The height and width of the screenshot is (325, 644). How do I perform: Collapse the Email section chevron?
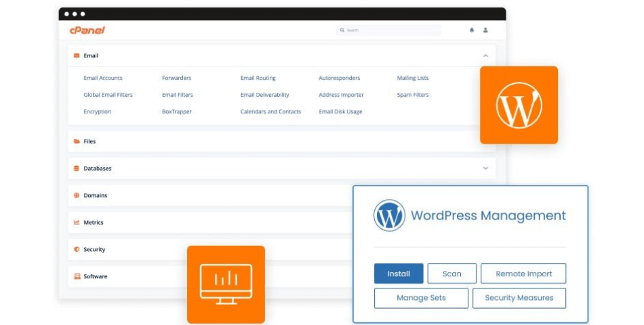[x=485, y=56]
